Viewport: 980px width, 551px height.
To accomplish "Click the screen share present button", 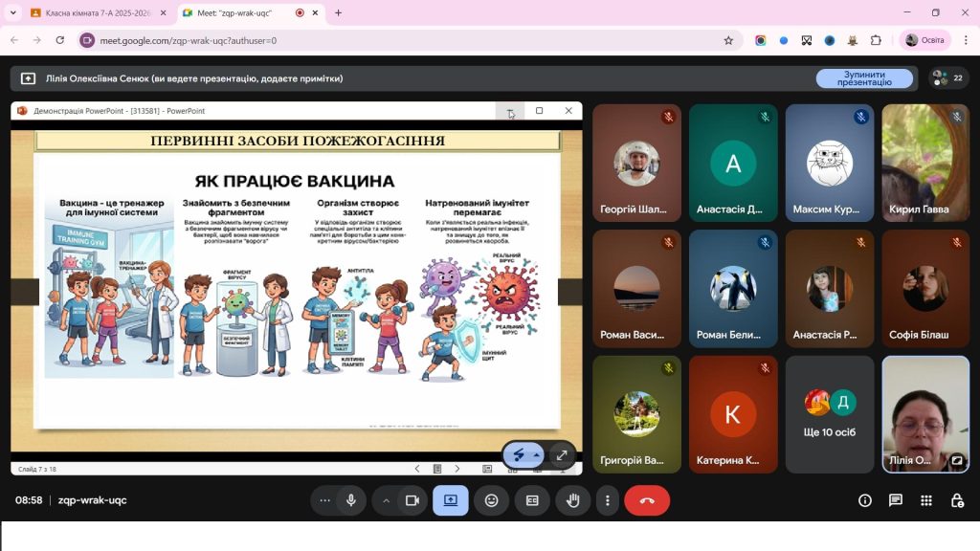I will [451, 500].
